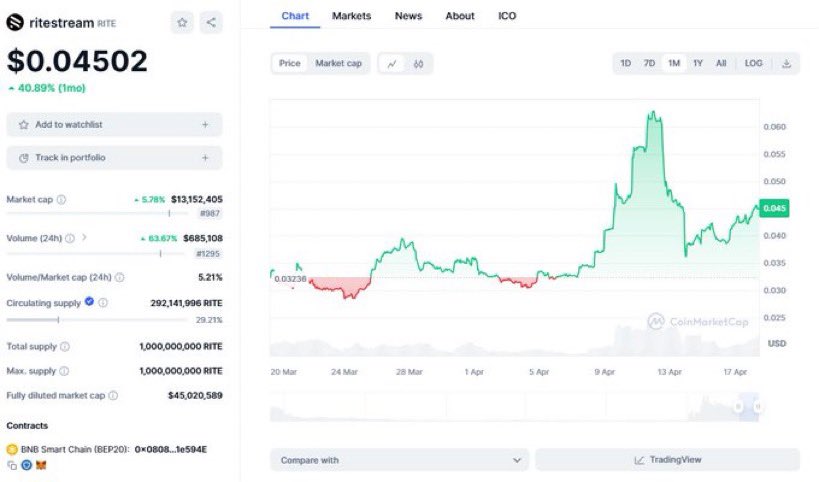This screenshot has height=482, width=819.
Task: Click the pie icon in Track in portfolio
Action: (x=24, y=158)
